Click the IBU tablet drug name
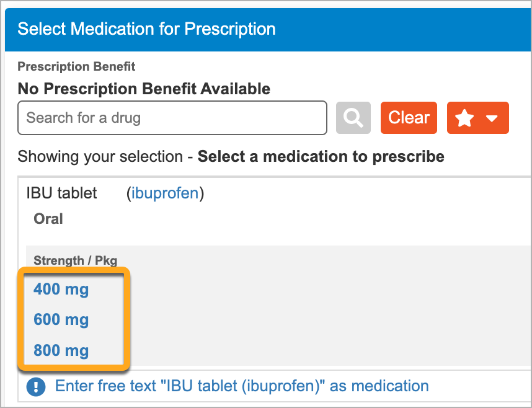532x408 pixels. click(61, 193)
